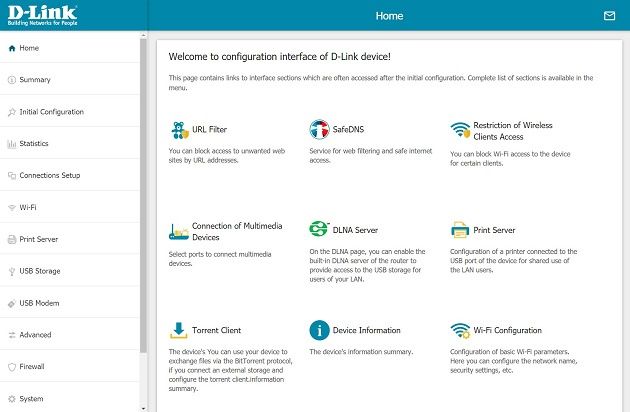Open the DLNA Server link
This screenshot has height=412, width=630.
coord(355,230)
